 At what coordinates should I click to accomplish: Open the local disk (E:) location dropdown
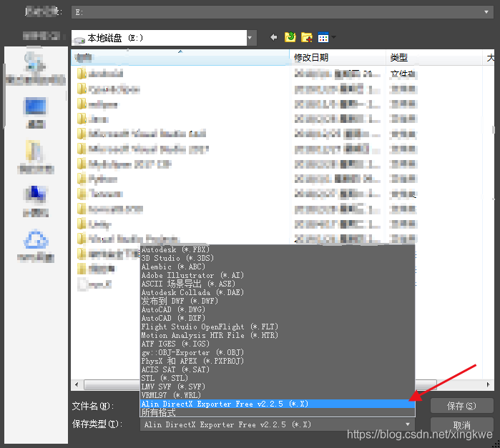pos(250,38)
